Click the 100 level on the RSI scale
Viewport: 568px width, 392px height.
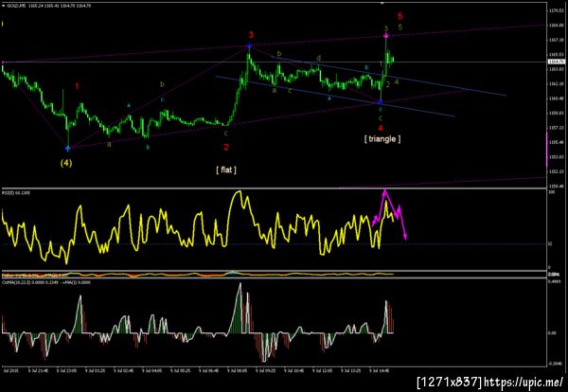tap(550, 191)
